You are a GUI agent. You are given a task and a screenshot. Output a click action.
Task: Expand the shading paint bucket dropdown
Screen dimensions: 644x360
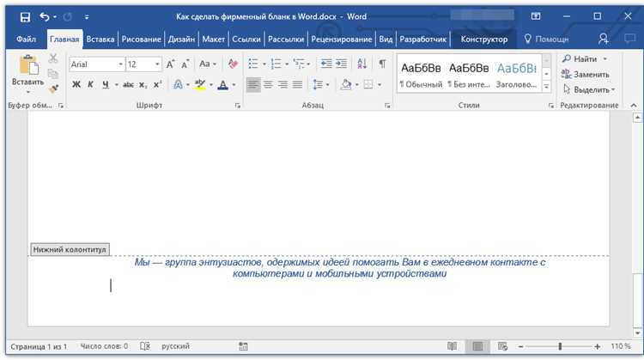click(x=357, y=85)
